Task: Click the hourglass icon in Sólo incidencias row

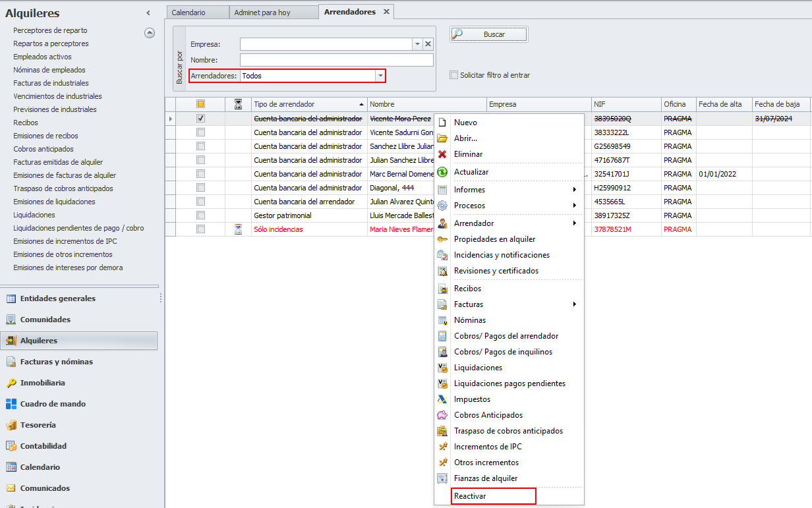Action: coord(239,229)
